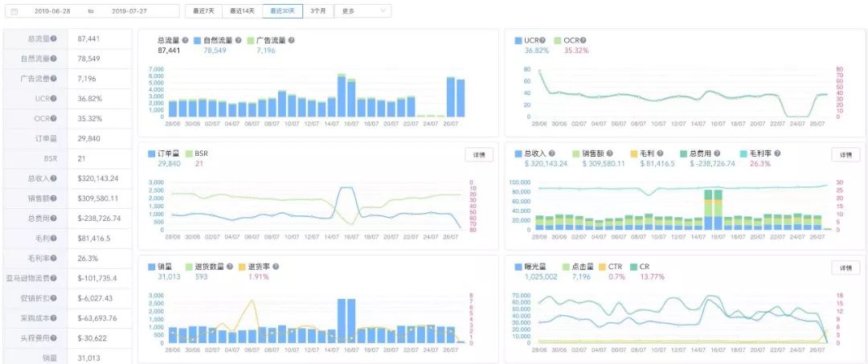Screen dimensions: 868x364
Task: Click the help icon beside OCR in the metrics table
Action: tap(55, 118)
